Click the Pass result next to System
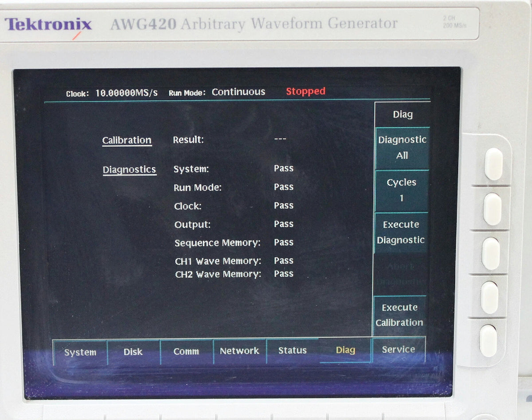The width and height of the screenshot is (532, 420). pyautogui.click(x=284, y=169)
